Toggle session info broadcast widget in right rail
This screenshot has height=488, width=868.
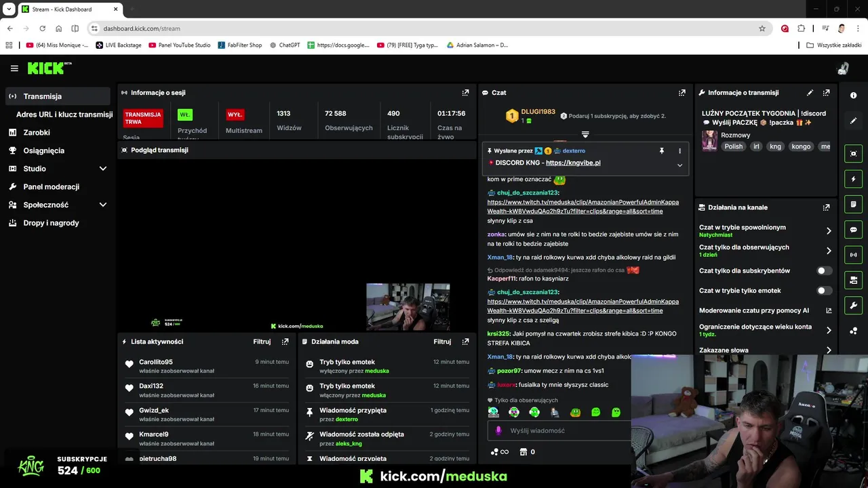coord(853,255)
